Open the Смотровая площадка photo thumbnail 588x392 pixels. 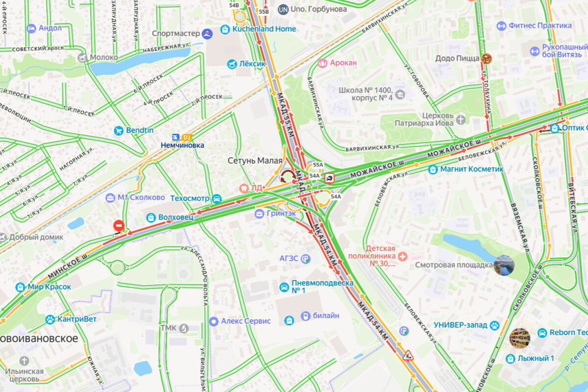(504, 265)
